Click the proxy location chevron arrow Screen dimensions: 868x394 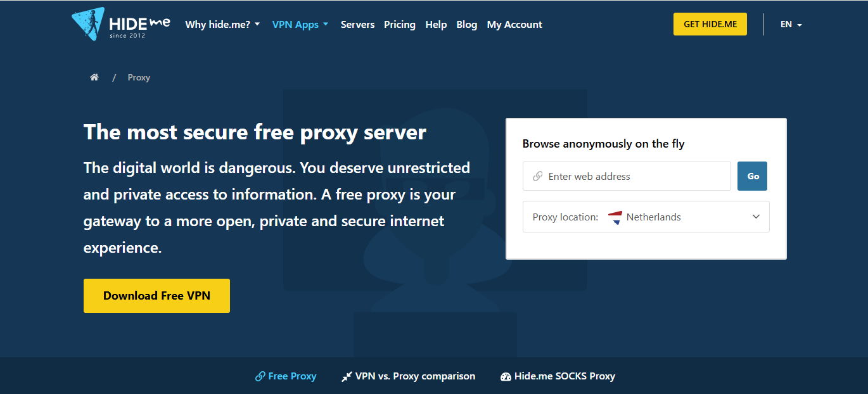pyautogui.click(x=756, y=217)
